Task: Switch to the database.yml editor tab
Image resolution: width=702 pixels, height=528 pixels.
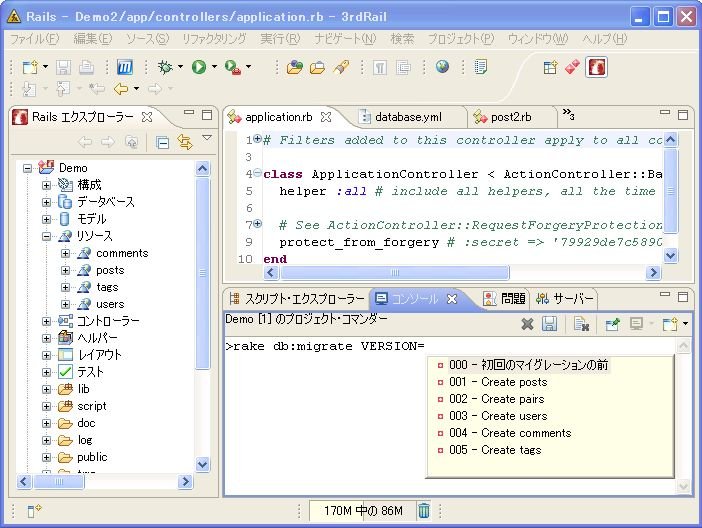Action: coord(408,117)
